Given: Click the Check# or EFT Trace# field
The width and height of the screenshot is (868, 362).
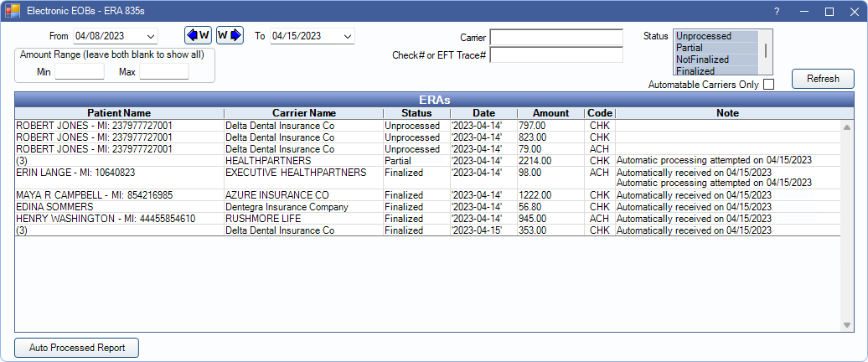Looking at the screenshot, I should coord(556,55).
